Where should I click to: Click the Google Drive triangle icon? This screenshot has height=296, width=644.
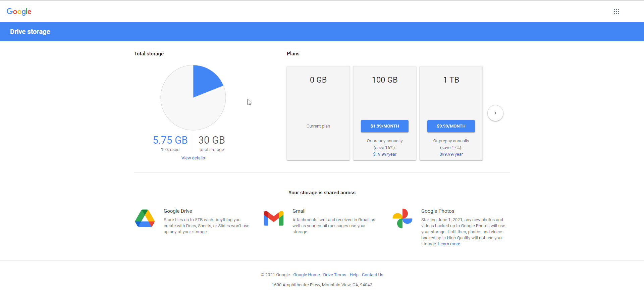(x=145, y=218)
